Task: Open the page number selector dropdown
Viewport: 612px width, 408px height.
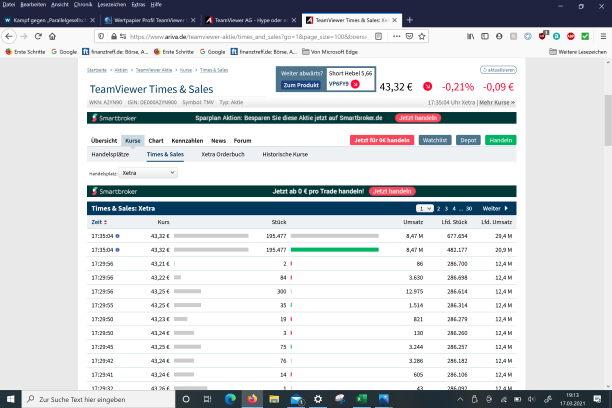Action: click(425, 208)
